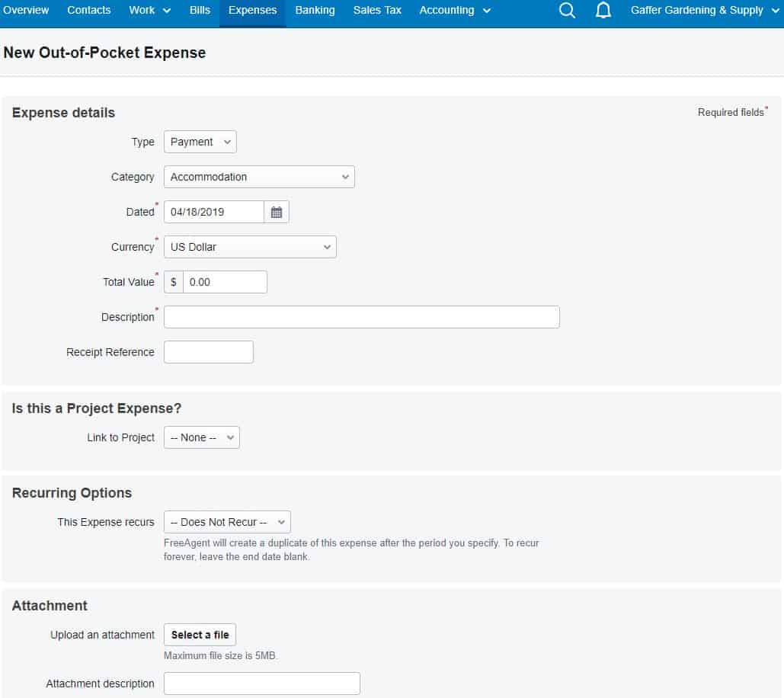This screenshot has width=784, height=698.
Task: Click the 'Total Value' field label
Action: (x=129, y=282)
